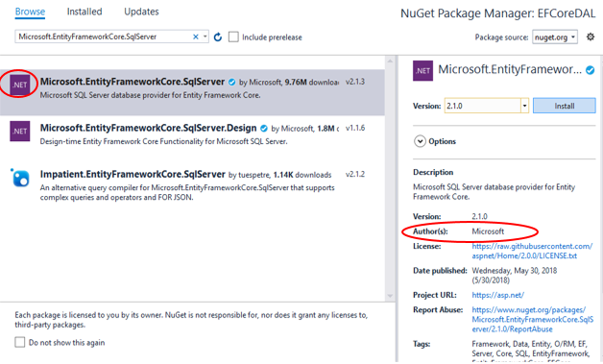Screen dimensions: 603x364
Task: Click the Description heading
Action: [x=433, y=172]
